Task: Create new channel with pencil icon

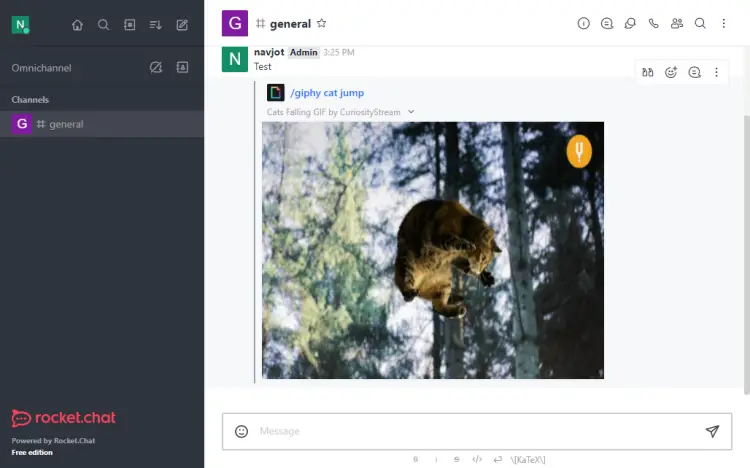Action: 181,24
